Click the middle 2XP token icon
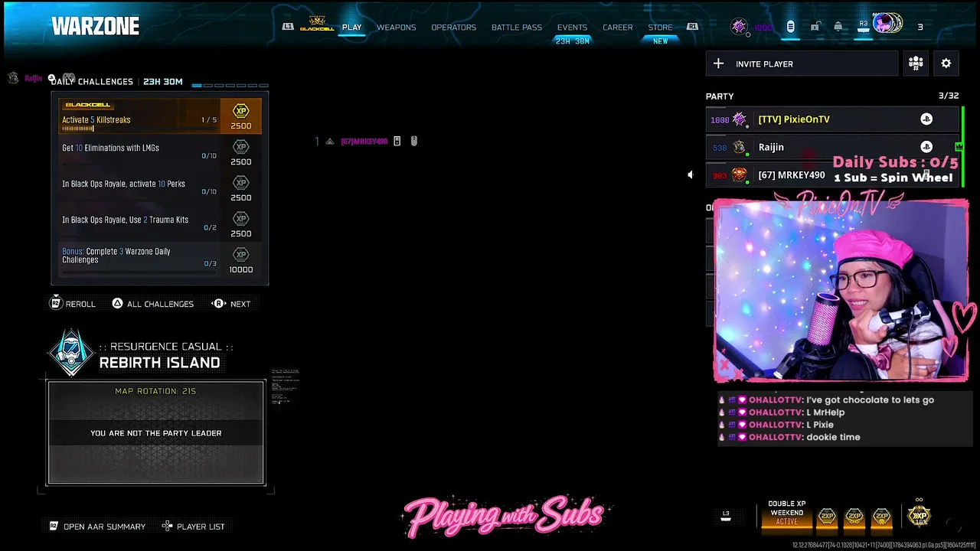Screen dimensions: 980x551 854,516
